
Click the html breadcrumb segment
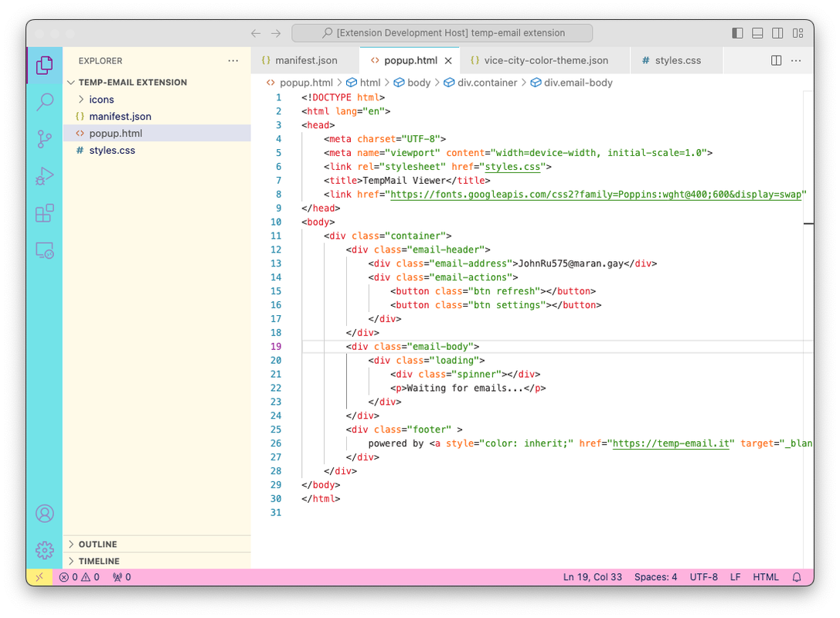pos(364,83)
